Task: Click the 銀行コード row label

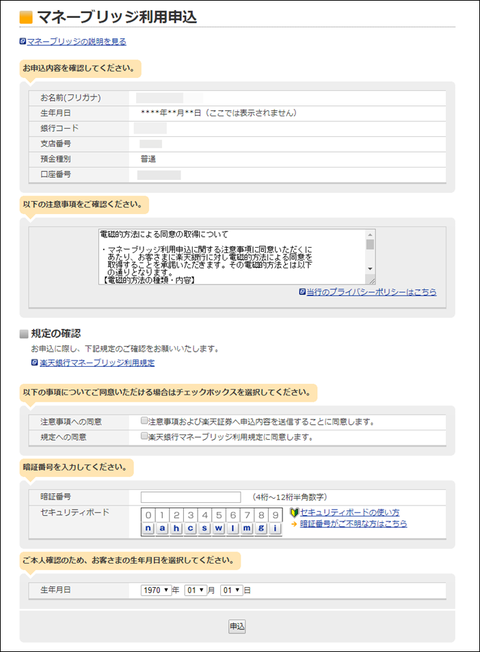Action: 59,128
